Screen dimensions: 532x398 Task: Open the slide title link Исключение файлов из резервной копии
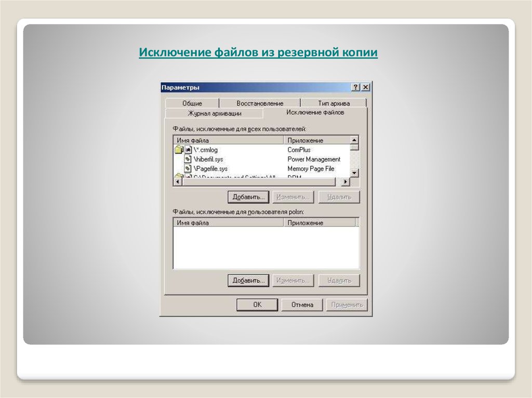click(x=258, y=53)
